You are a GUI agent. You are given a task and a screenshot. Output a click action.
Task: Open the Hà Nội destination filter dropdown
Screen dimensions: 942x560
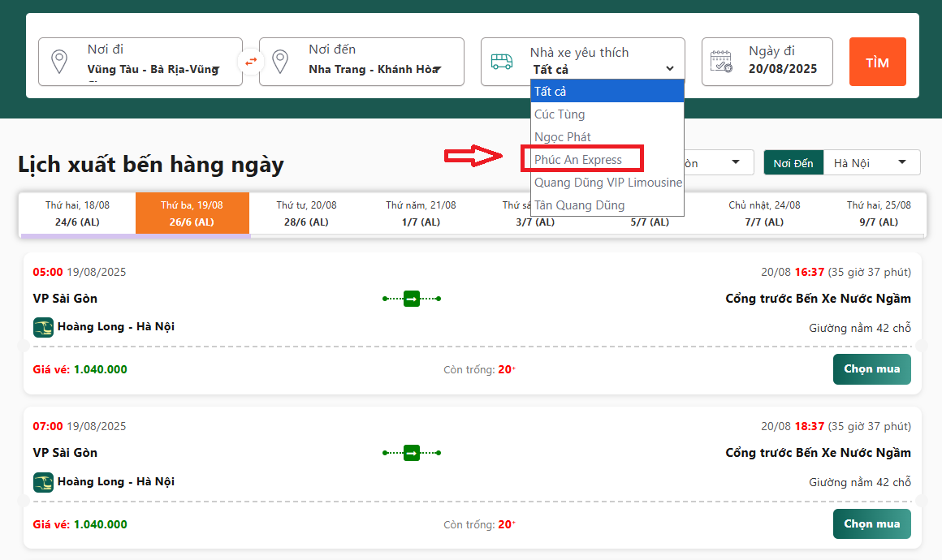click(x=871, y=162)
